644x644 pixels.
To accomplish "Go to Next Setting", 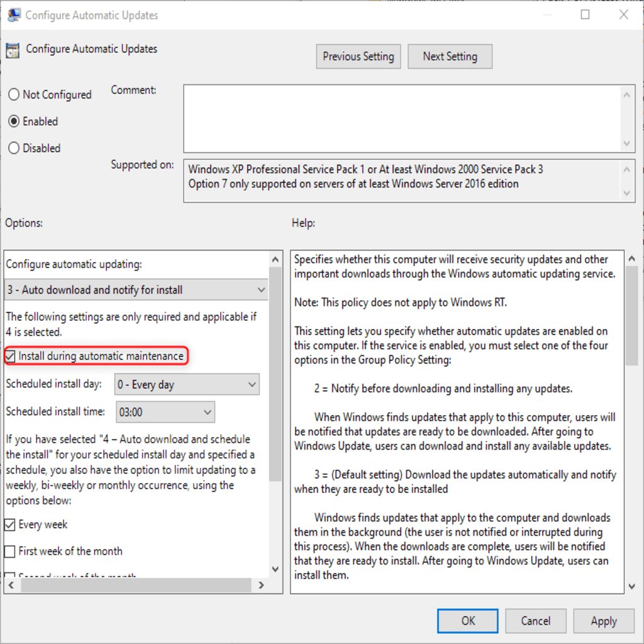I will coord(450,56).
